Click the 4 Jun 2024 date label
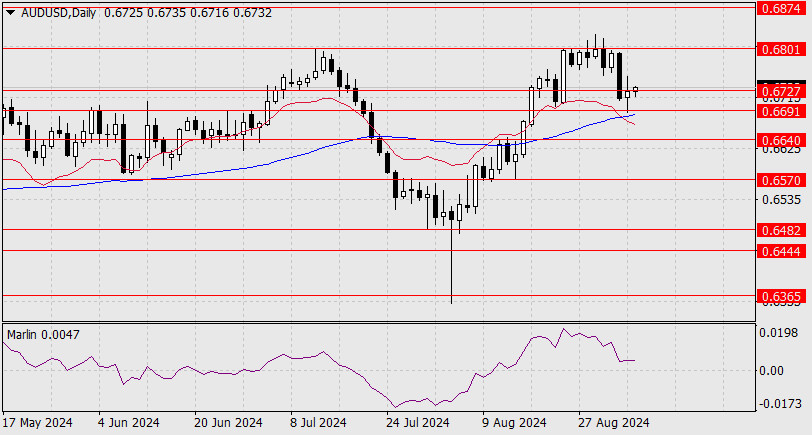 point(128,423)
